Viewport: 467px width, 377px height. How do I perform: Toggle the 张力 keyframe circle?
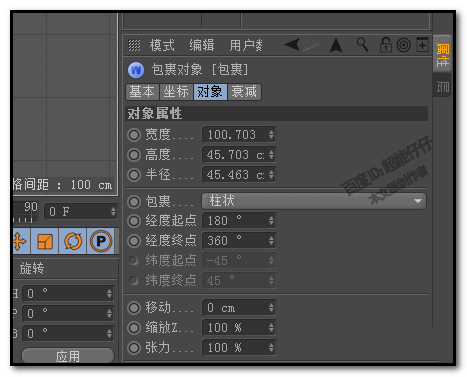(134, 348)
